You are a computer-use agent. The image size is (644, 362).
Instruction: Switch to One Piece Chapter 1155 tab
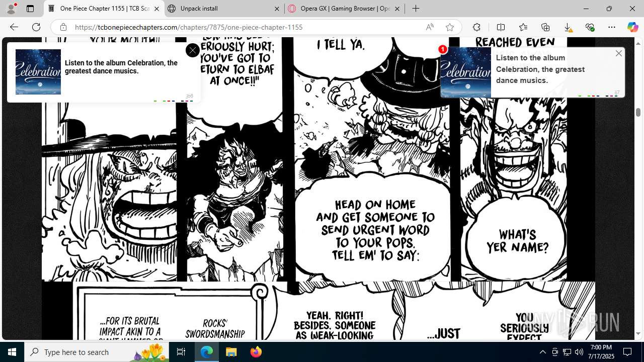[104, 9]
